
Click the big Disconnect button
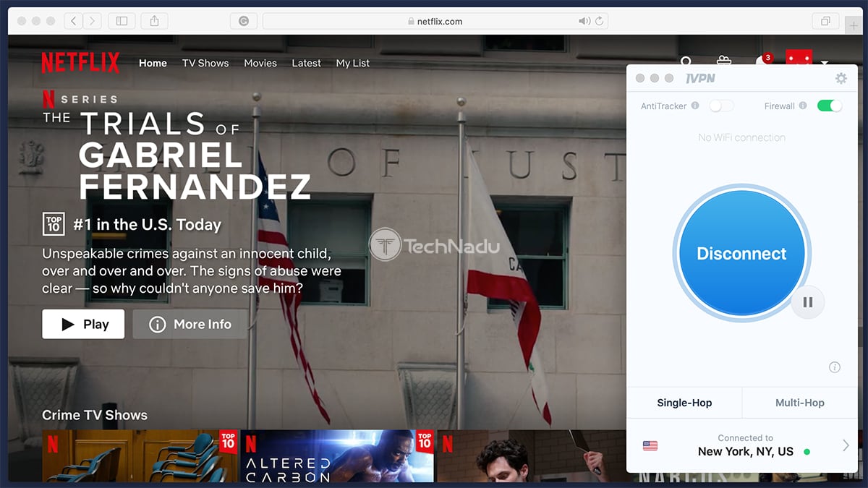click(x=741, y=253)
